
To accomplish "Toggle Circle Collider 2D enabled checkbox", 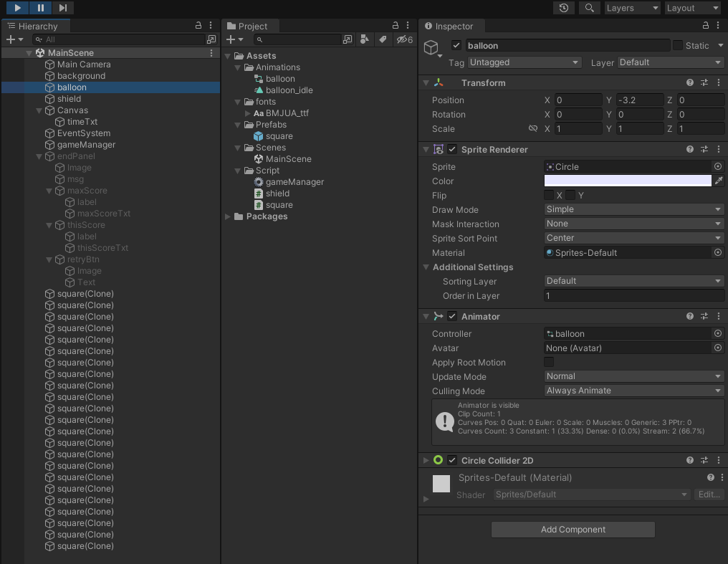I will 451,460.
